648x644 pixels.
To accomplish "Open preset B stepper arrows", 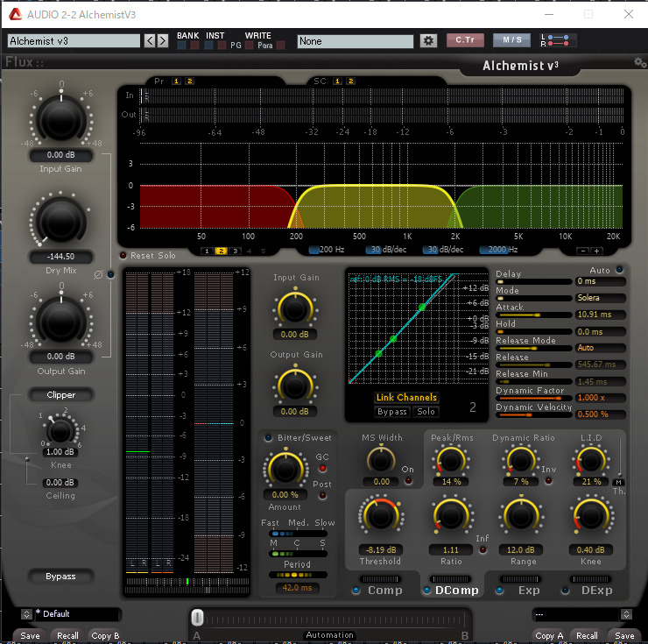I will pos(626,614).
